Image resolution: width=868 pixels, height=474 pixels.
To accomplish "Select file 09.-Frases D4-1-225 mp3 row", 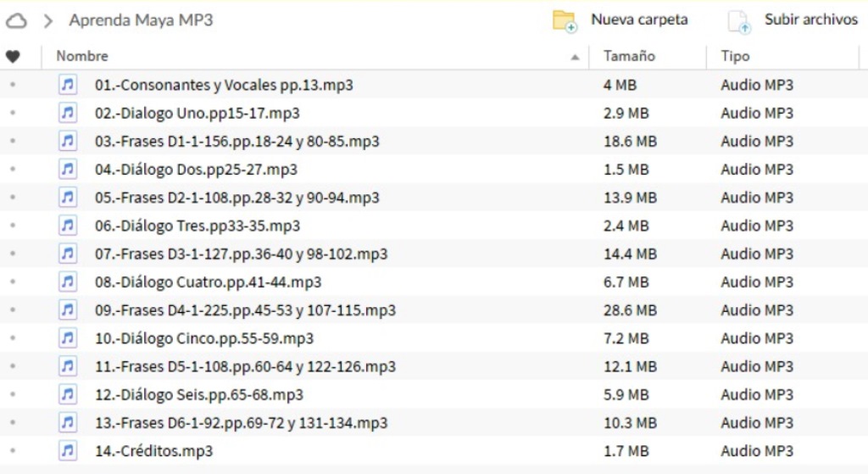I will (245, 310).
